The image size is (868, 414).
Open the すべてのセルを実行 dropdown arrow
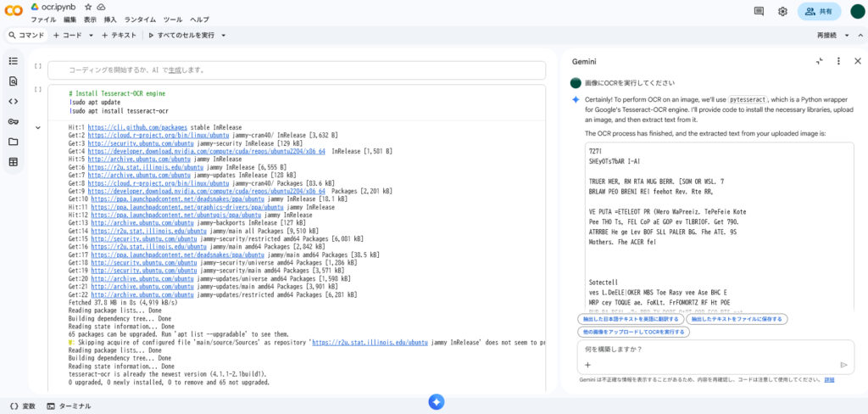pyautogui.click(x=222, y=36)
